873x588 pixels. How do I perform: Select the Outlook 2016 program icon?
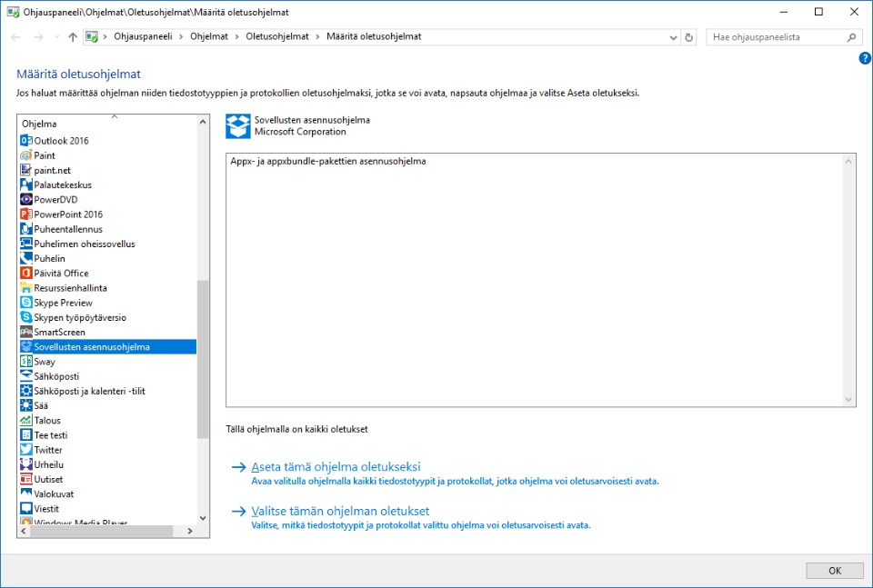25,141
